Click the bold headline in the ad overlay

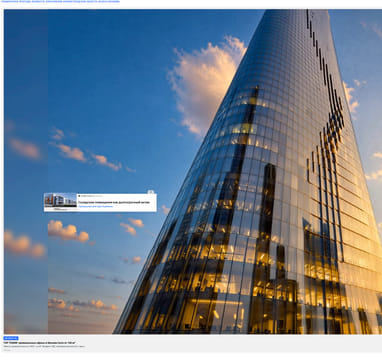(x=114, y=202)
